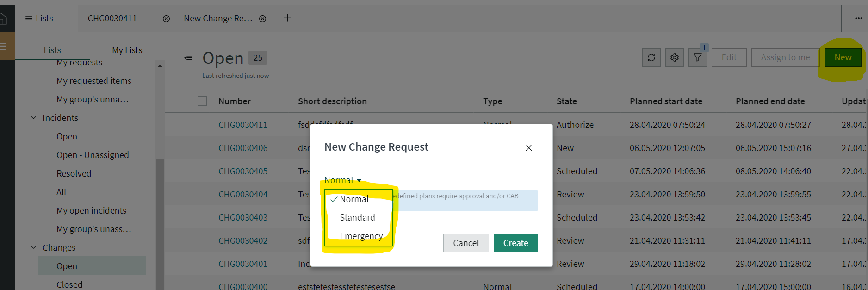Collapse the Incidents tree section

pos(33,118)
